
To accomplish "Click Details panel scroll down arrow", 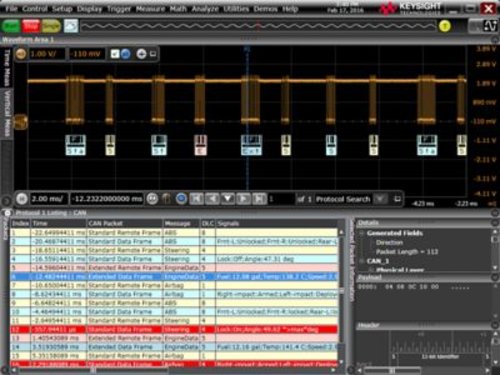I will 495,268.
